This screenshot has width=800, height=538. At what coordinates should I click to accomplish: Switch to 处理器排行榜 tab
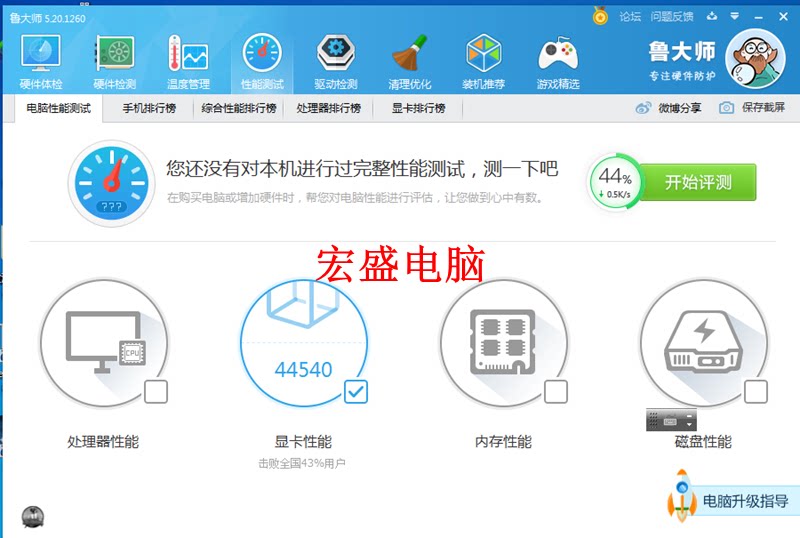point(329,108)
